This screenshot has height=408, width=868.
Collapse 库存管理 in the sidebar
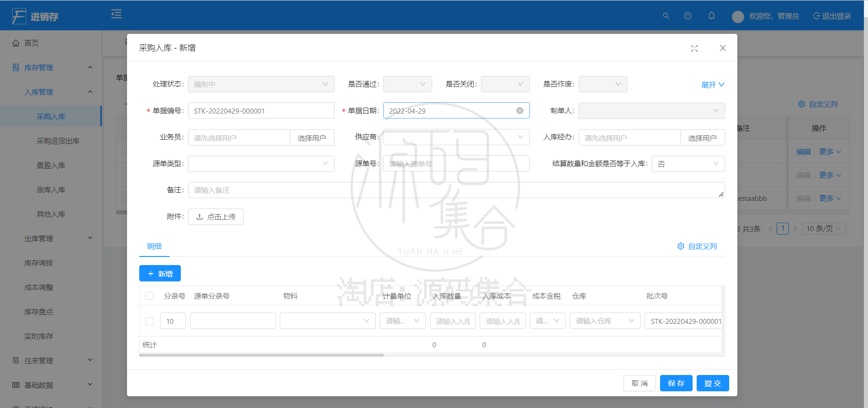click(x=51, y=67)
